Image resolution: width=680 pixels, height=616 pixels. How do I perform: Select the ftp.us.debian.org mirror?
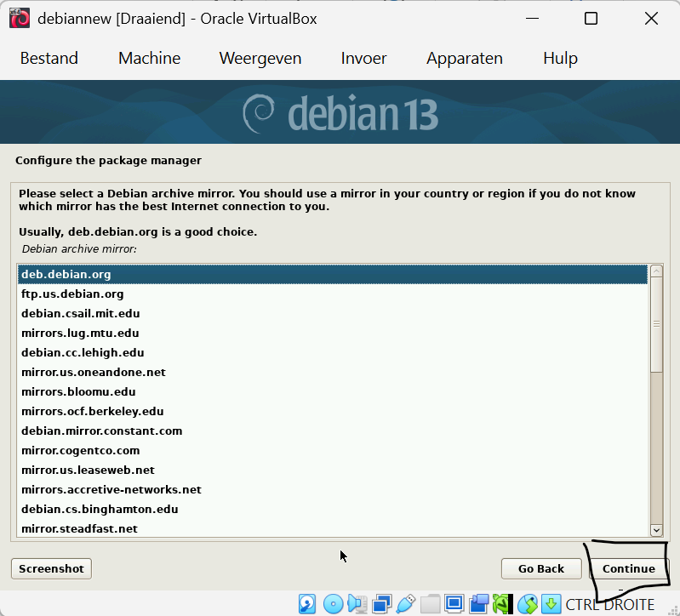tap(333, 294)
